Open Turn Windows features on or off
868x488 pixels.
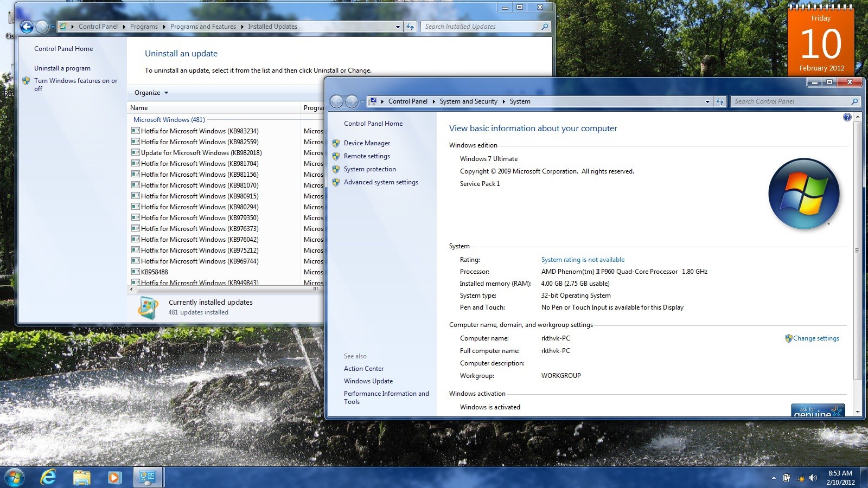(x=75, y=85)
